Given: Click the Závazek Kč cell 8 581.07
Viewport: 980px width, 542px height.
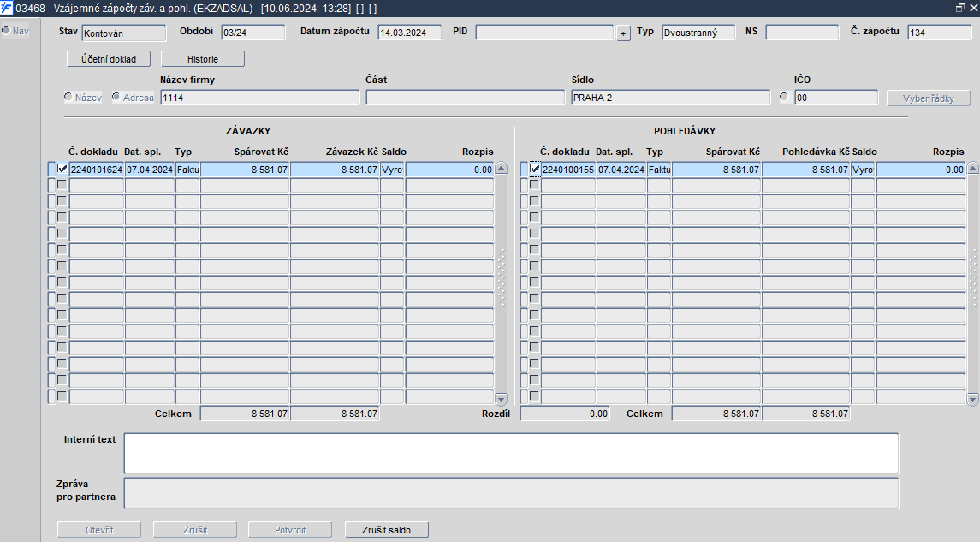Looking at the screenshot, I should 335,170.
